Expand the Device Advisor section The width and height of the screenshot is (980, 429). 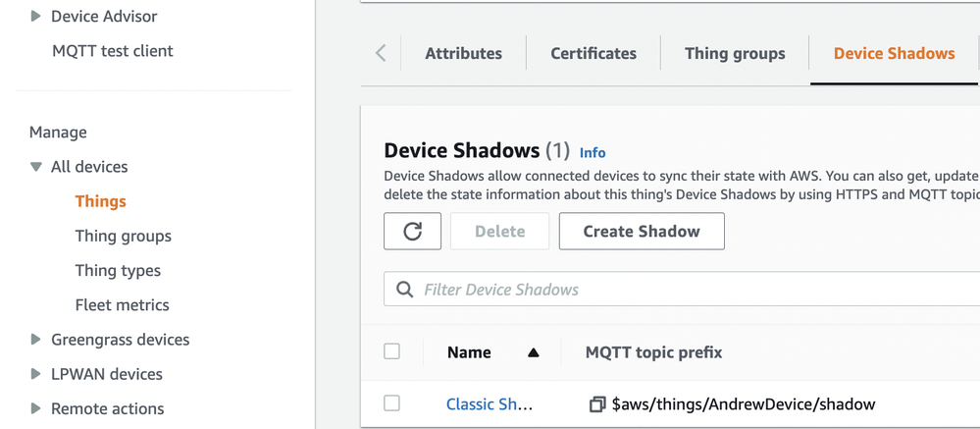pyautogui.click(x=35, y=17)
